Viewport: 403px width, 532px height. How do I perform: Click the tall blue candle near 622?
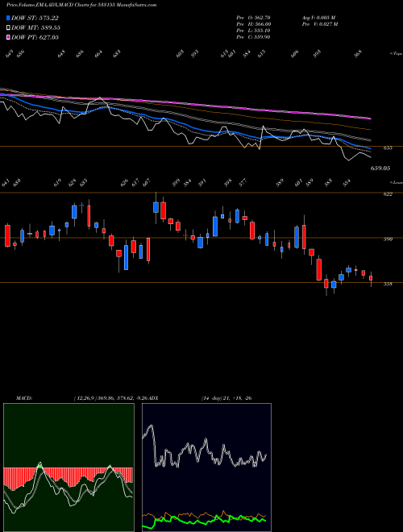pyautogui.click(x=156, y=207)
